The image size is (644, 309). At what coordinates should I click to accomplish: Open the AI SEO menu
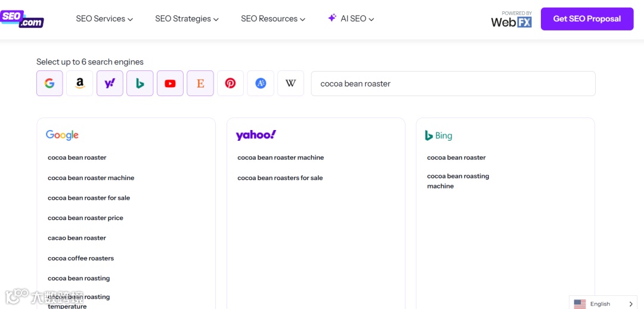tap(351, 19)
